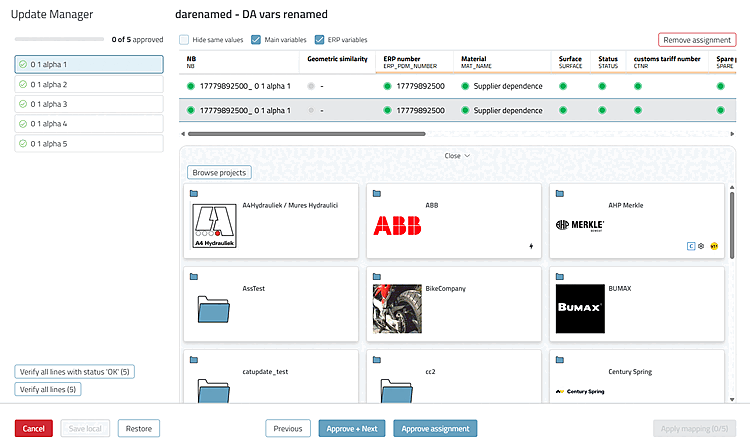
Task: Click the folder icon on AHP Merkle card
Action: click(560, 193)
